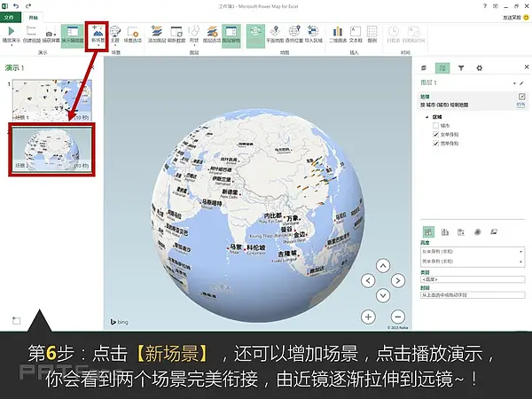Viewport: 532px width, 399px height.
Task: Click the 时间 (Time) field input box
Action: pos(472,293)
